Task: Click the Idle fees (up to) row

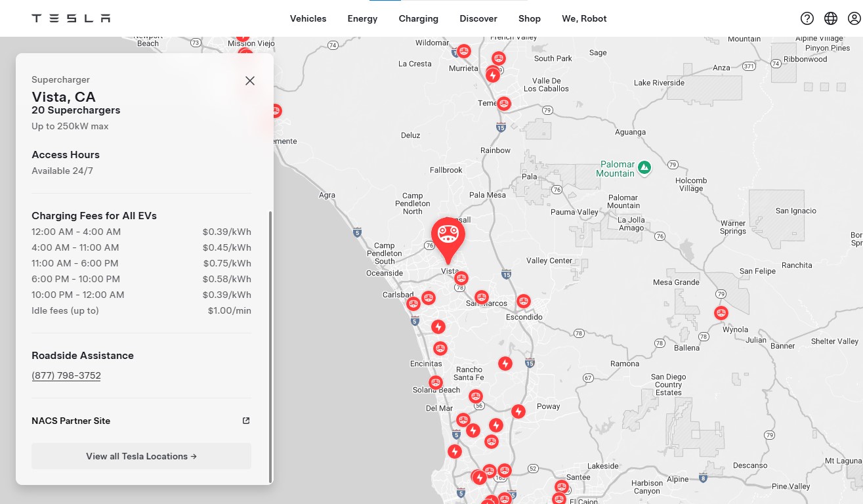Action: coord(141,310)
